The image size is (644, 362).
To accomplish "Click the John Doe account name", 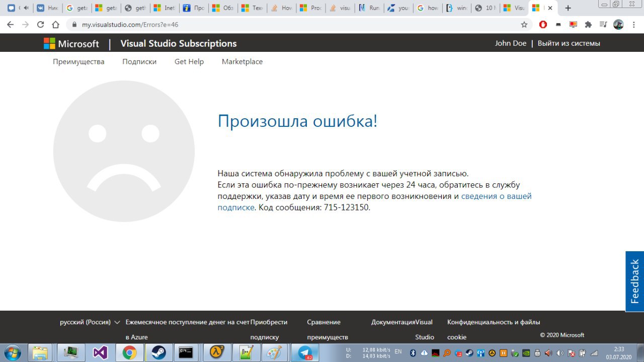I will (511, 43).
